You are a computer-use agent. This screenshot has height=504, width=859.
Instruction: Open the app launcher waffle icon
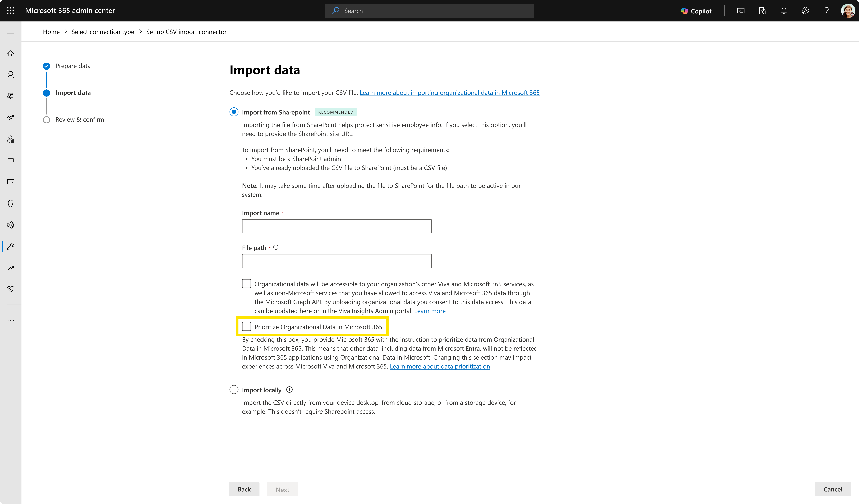[11, 11]
